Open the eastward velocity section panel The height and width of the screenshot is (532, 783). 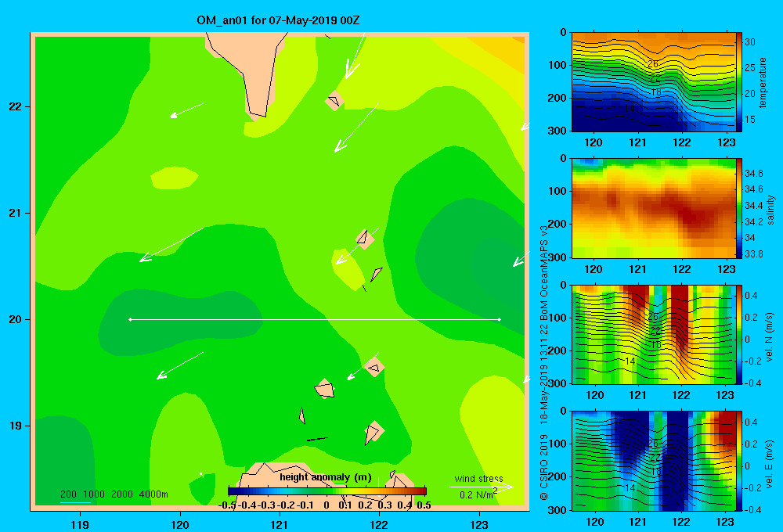[x=654, y=461]
